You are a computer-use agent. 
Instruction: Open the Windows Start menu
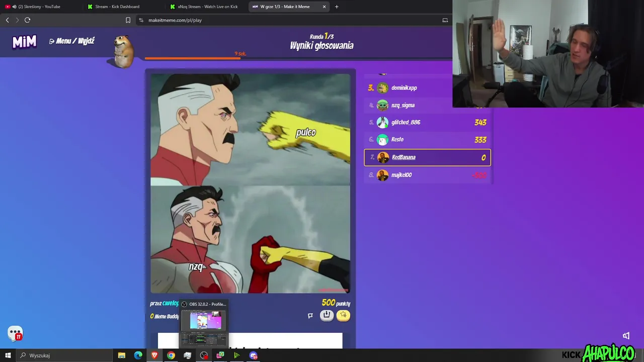point(8,355)
